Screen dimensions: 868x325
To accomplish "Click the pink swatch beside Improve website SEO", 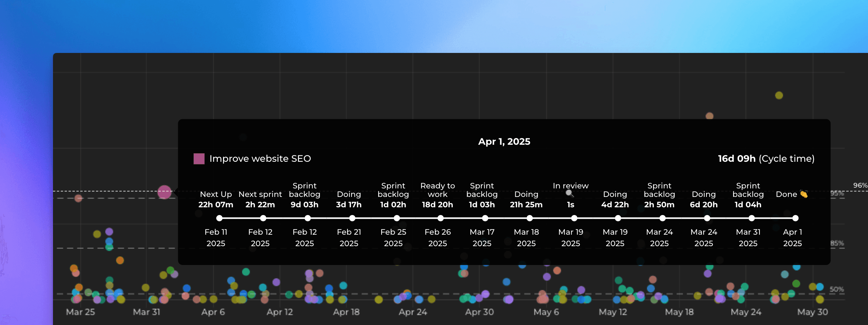I will 199,159.
